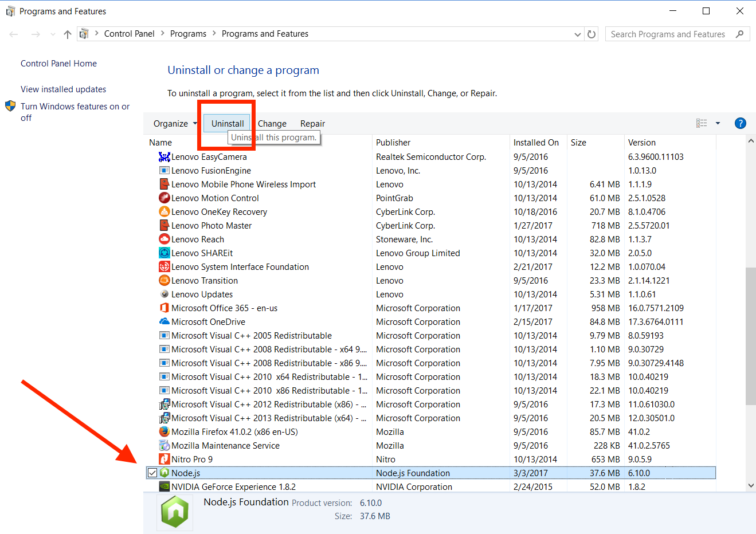Click the Programs and Features breadcrumb
The width and height of the screenshot is (756, 534).
point(265,34)
